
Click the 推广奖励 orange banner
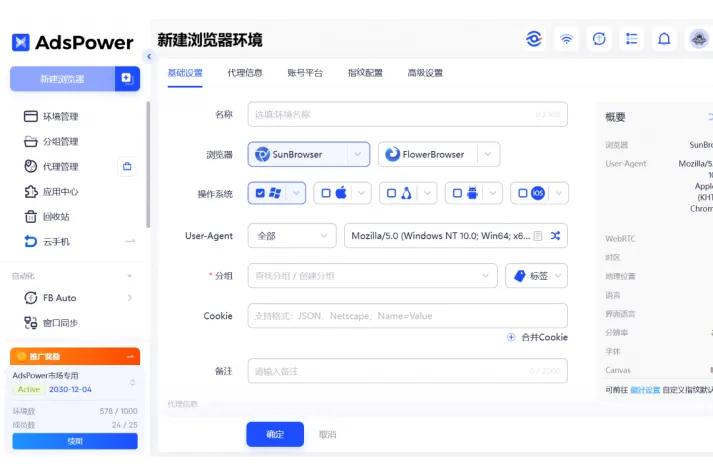[75, 356]
